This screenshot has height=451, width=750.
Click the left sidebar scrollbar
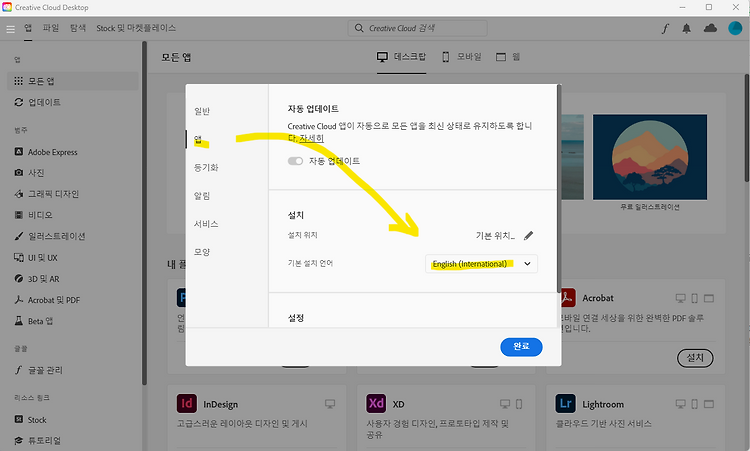[x=144, y=213]
